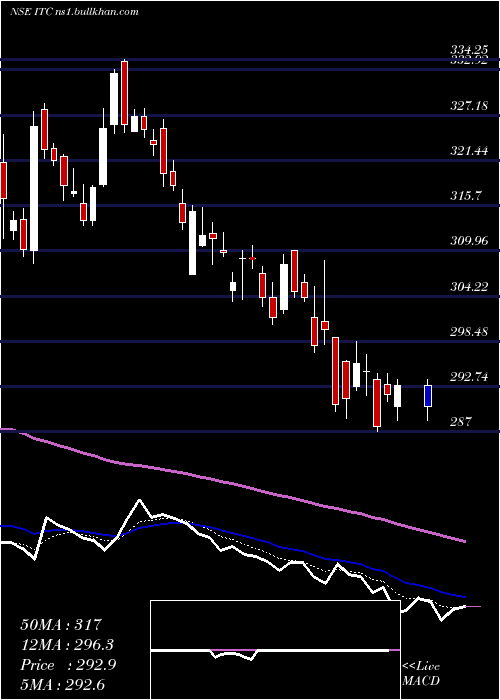Click the 287 price level label
Image resolution: width=500 pixels, height=700 pixels.
[461, 421]
